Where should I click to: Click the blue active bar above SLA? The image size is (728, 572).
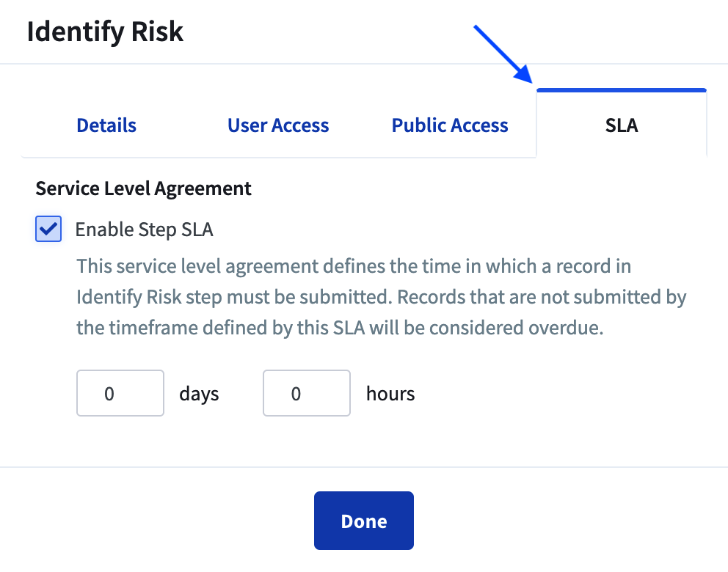pyautogui.click(x=622, y=90)
